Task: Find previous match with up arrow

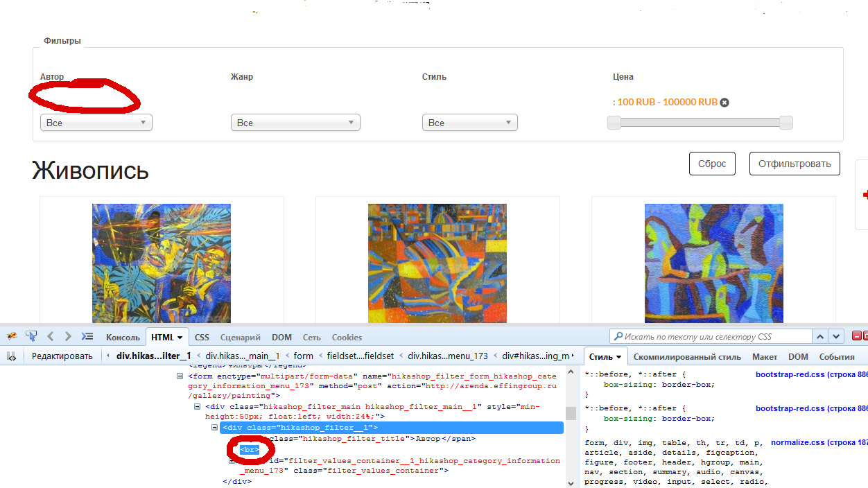Action: pyautogui.click(x=820, y=337)
